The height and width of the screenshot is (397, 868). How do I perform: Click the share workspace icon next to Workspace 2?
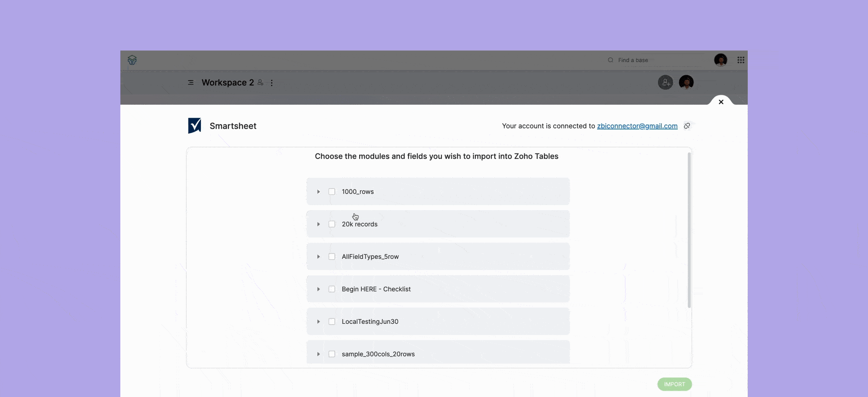coord(260,82)
